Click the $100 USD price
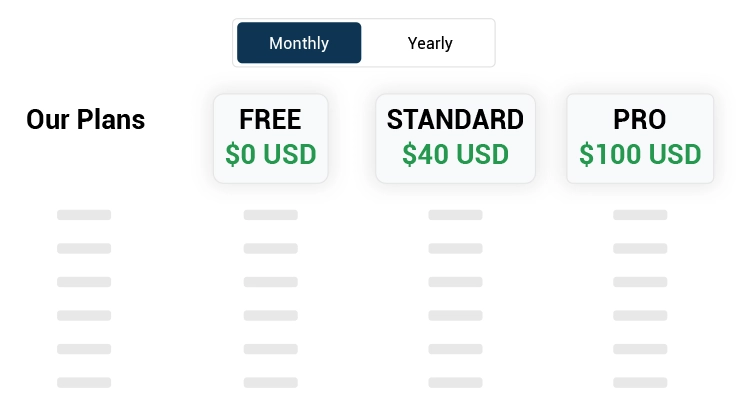 coord(640,155)
